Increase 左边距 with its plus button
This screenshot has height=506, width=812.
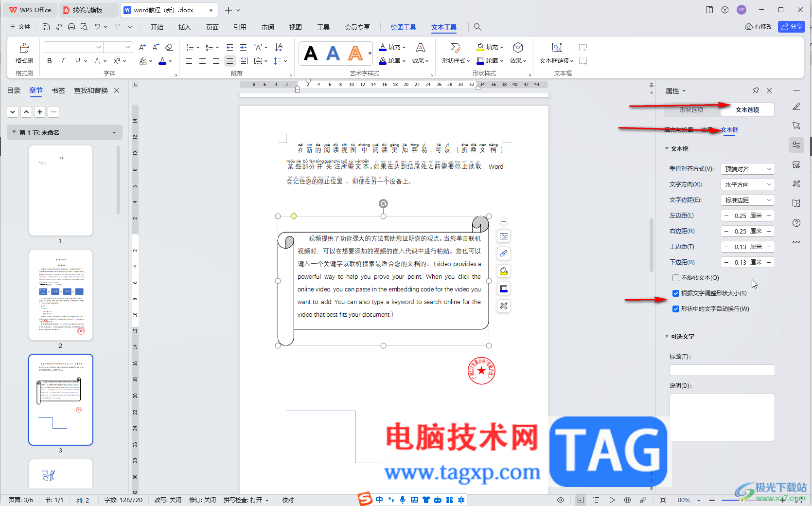[x=769, y=216]
